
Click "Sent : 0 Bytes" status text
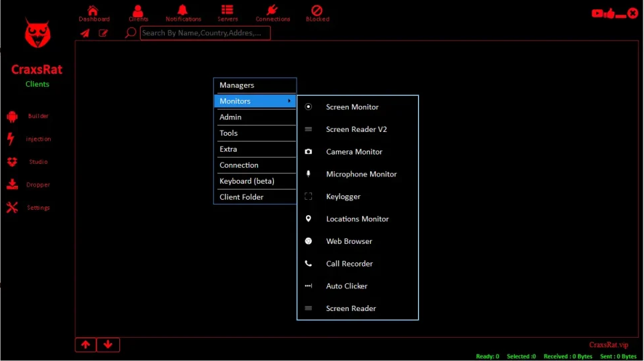tap(618, 356)
